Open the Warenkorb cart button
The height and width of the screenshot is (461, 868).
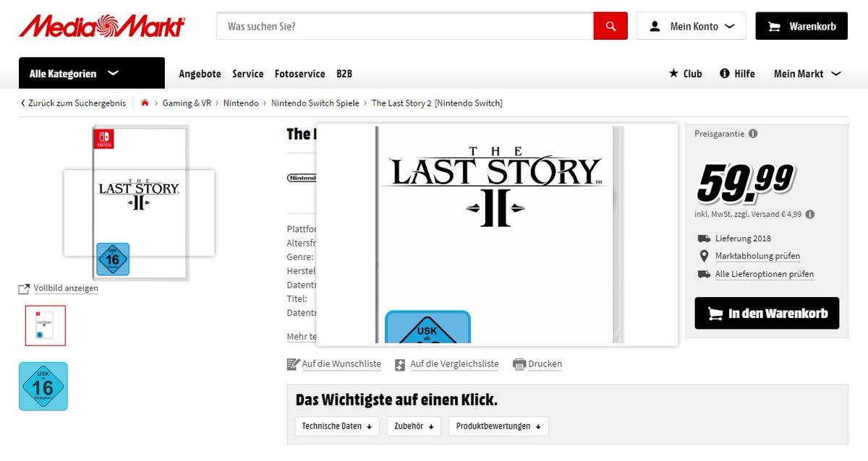click(x=801, y=26)
